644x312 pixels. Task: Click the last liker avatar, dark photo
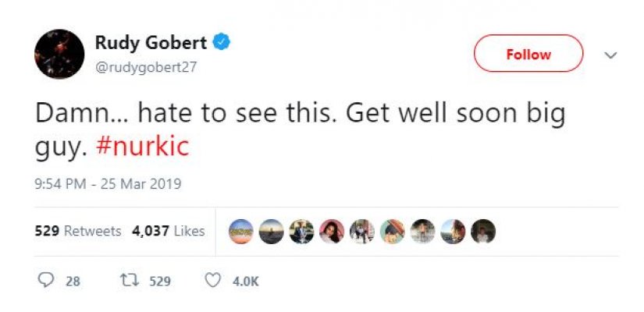click(x=483, y=231)
